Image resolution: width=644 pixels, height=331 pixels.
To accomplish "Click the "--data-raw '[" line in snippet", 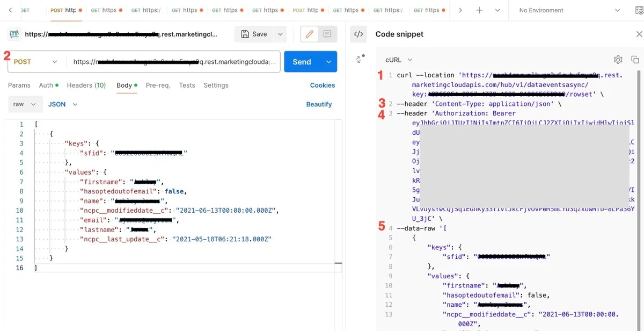I will click(423, 228).
